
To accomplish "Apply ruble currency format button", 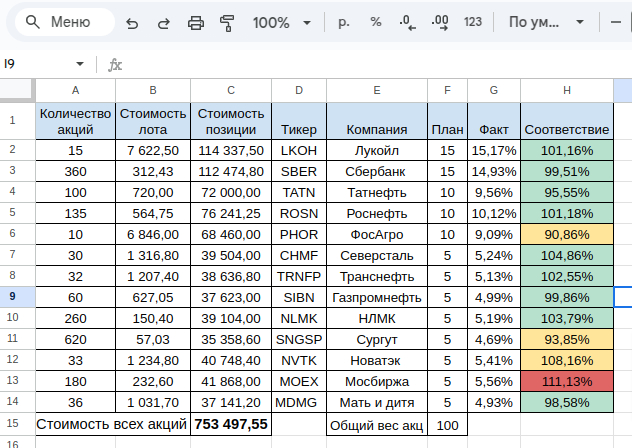I will (x=344, y=22).
